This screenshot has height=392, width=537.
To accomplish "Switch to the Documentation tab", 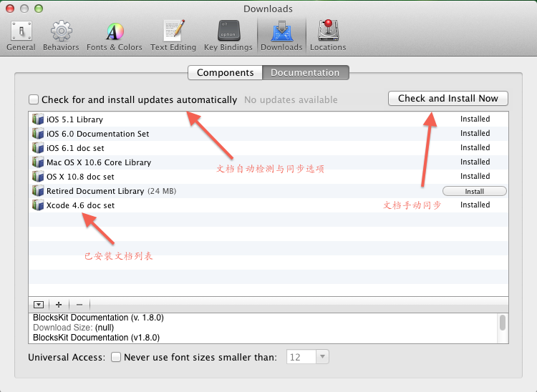I will (x=305, y=72).
